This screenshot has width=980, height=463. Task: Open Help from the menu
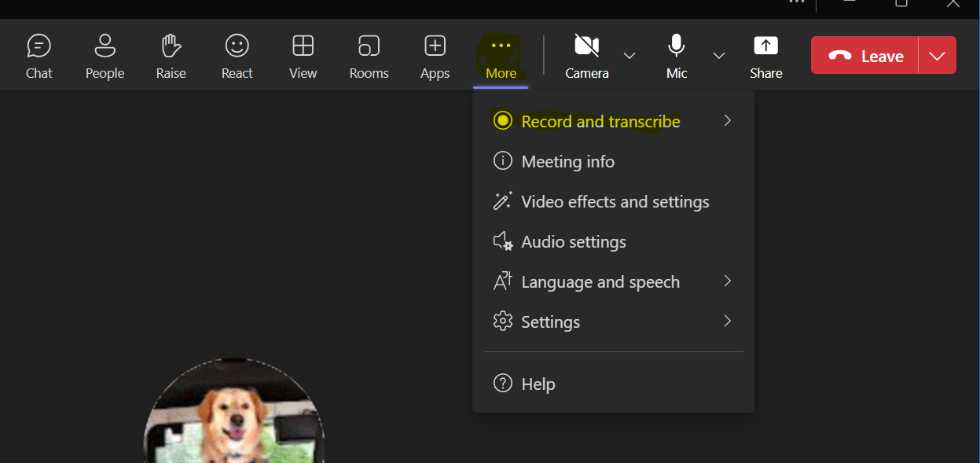pos(613,384)
